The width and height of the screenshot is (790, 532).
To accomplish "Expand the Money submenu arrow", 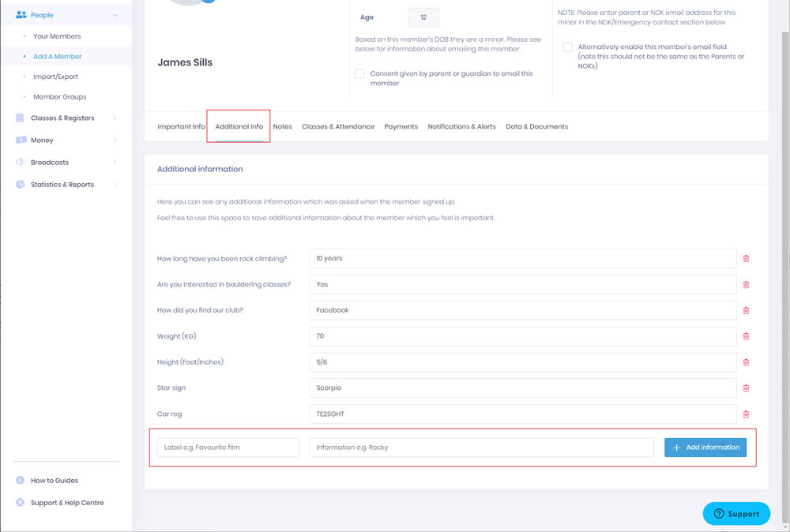I will point(115,140).
